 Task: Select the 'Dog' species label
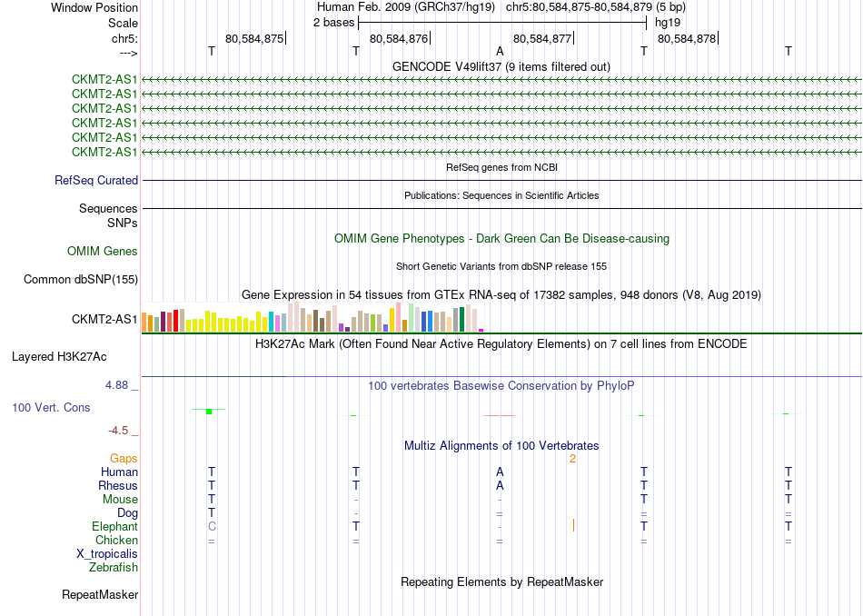point(127,512)
